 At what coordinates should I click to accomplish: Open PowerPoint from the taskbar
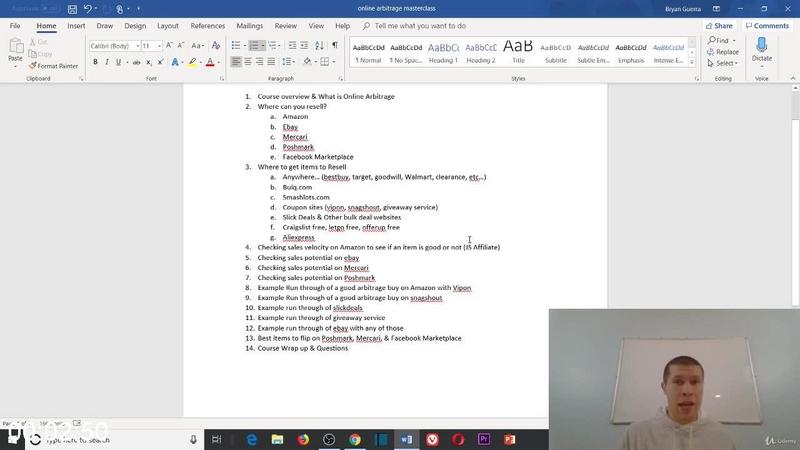pyautogui.click(x=509, y=439)
